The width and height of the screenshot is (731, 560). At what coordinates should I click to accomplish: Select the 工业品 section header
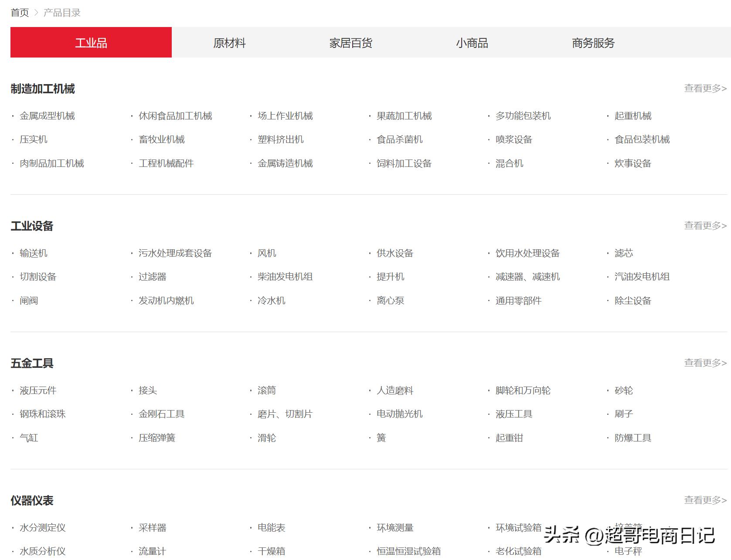pyautogui.click(x=91, y=42)
